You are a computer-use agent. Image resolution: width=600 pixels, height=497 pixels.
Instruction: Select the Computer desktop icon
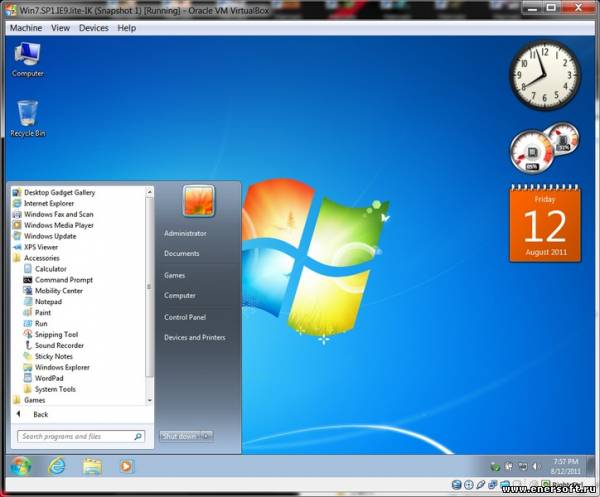click(27, 59)
